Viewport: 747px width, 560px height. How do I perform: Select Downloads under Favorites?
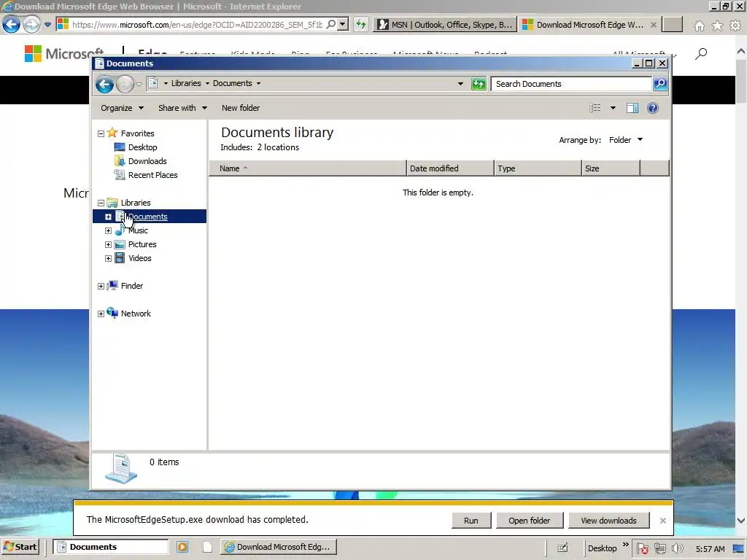click(x=147, y=161)
